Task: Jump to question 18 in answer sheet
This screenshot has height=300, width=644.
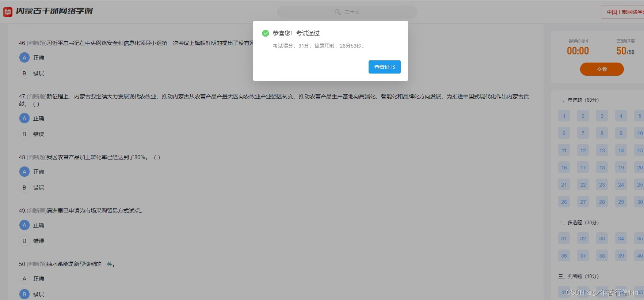Action: tap(602, 168)
